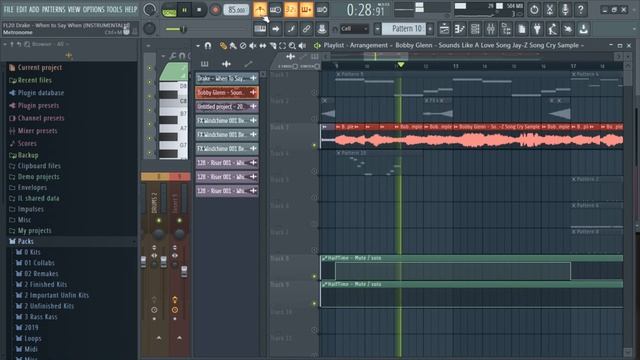This screenshot has width=640, height=360.
Task: Select the Drake - When To Say clip
Action: click(x=227, y=78)
